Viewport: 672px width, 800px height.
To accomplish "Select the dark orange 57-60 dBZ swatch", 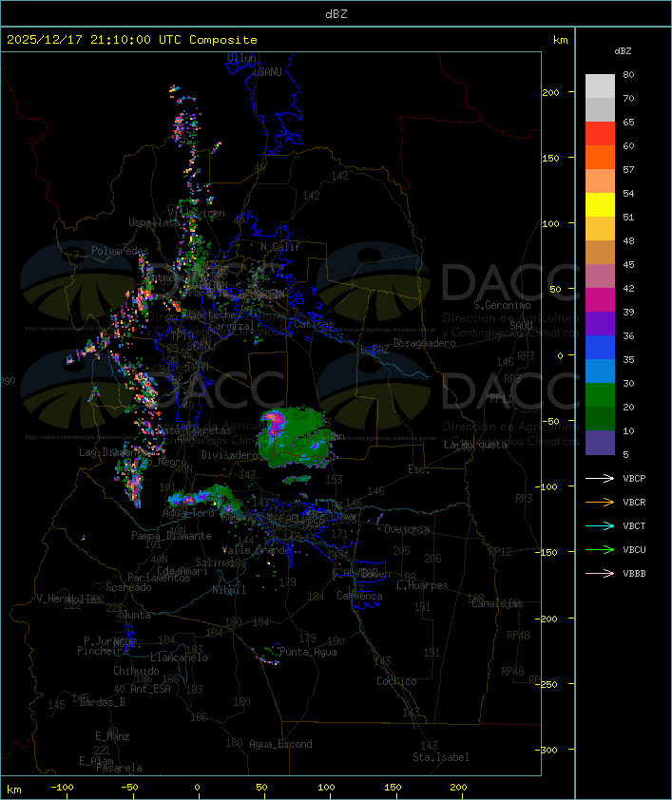I will (x=600, y=158).
